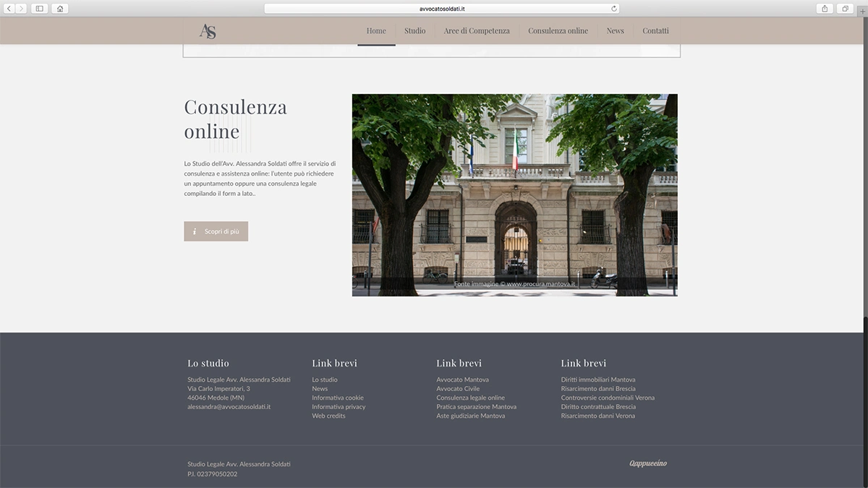This screenshot has width=868, height=488.
Task: Click the AS logo in the header
Action: pos(208,31)
